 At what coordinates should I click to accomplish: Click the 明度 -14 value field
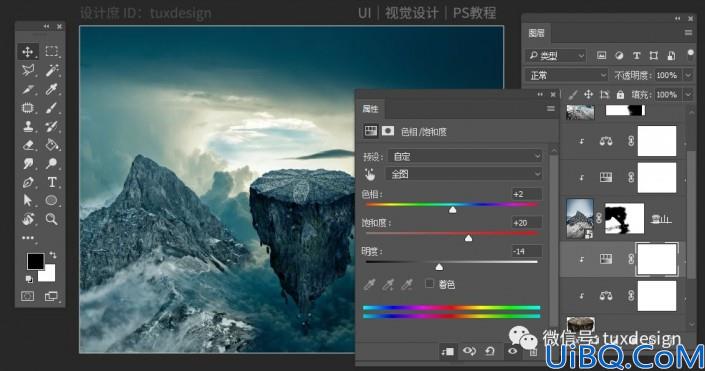coord(527,251)
